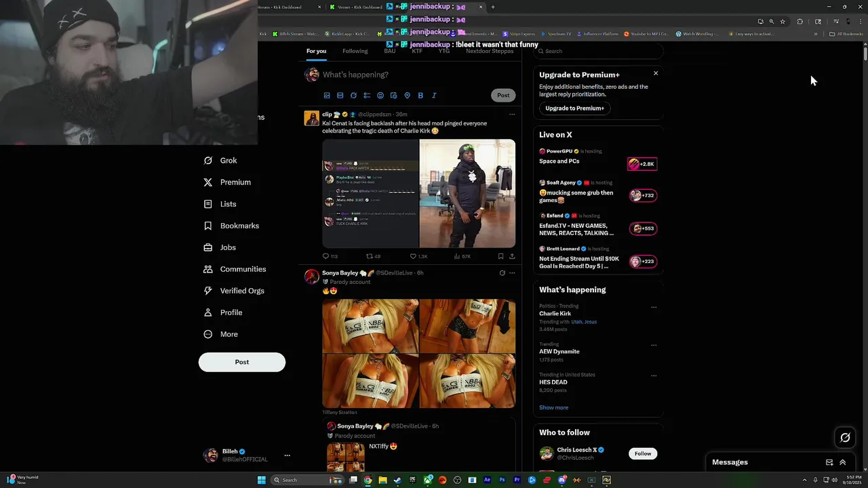Viewport: 868px width, 488px height.
Task: Switch to the BAU tab
Action: click(x=389, y=52)
